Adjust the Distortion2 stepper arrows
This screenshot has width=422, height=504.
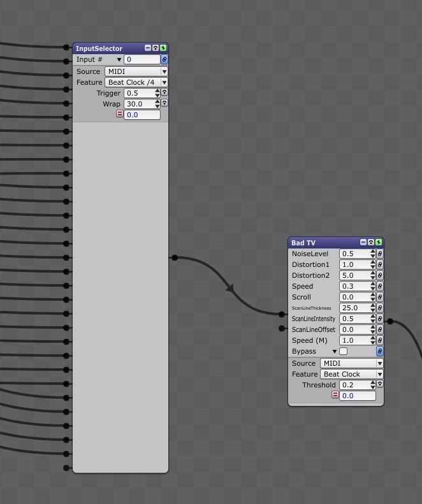pyautogui.click(x=373, y=275)
